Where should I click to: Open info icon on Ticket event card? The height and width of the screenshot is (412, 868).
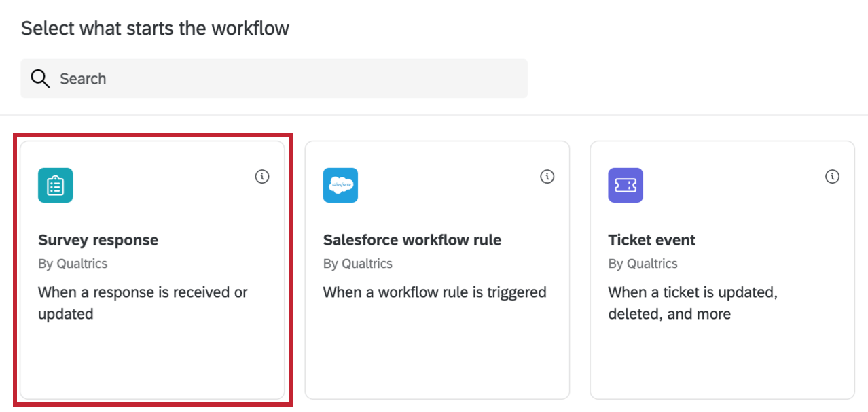tap(833, 177)
